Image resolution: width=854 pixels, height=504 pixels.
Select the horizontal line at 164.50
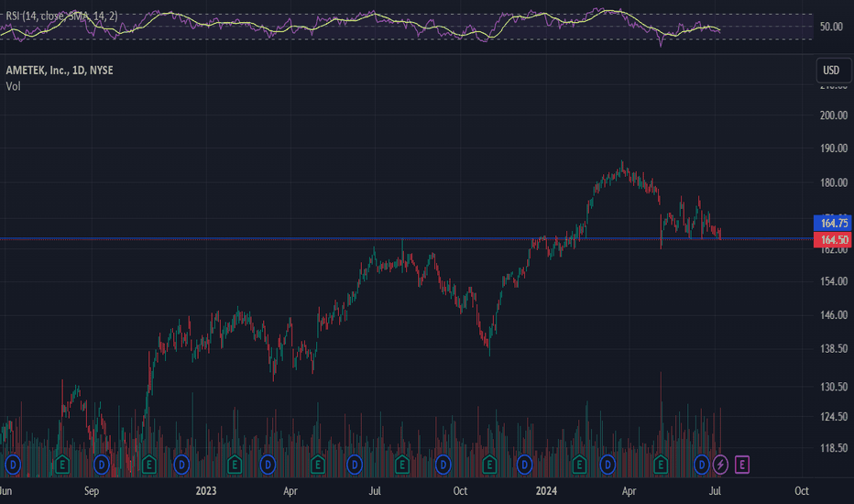(x=406, y=238)
